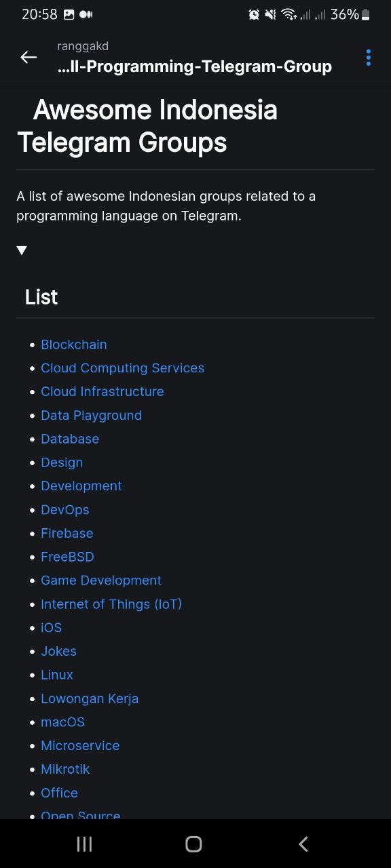Tap the Android back navigation button

click(x=303, y=844)
